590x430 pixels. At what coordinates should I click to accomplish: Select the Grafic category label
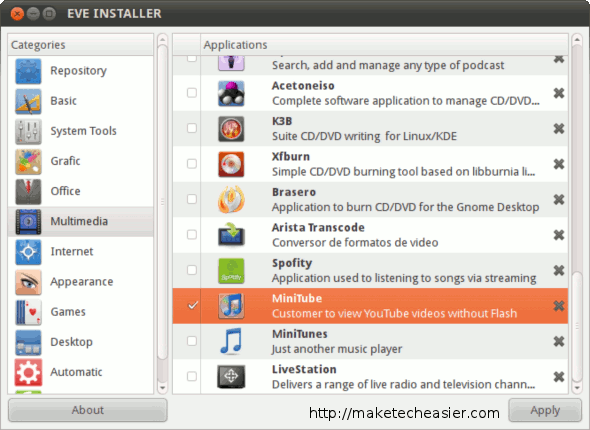tap(65, 161)
